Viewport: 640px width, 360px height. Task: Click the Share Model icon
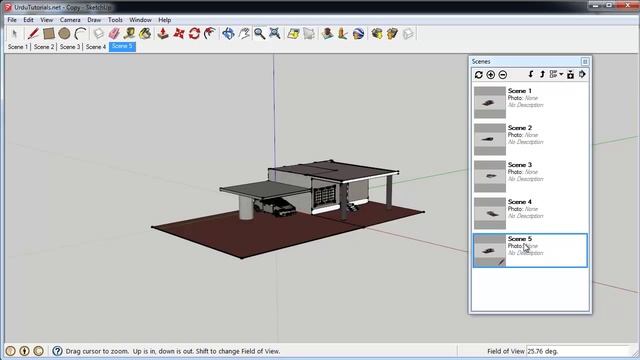(392, 34)
